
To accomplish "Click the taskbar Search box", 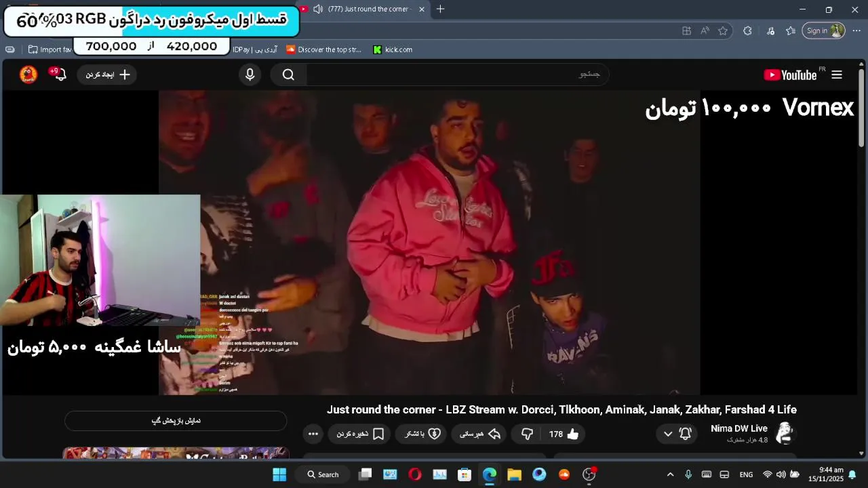I will (323, 474).
